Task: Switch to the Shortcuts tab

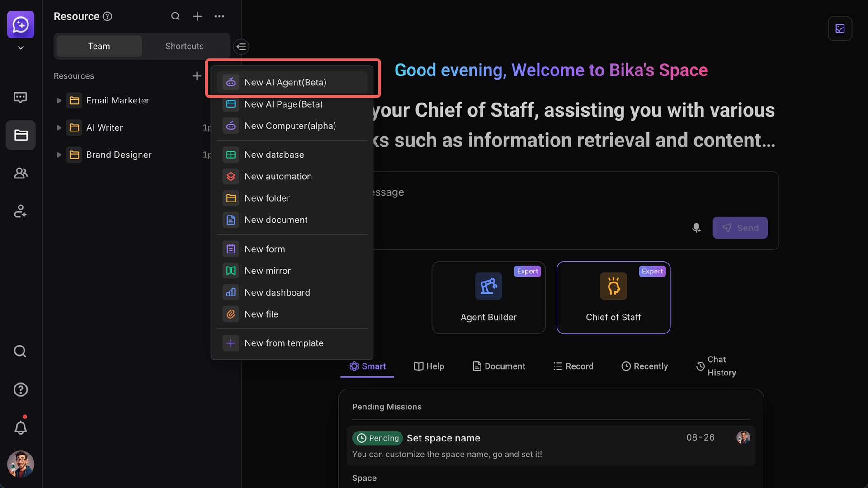Action: [x=184, y=46]
